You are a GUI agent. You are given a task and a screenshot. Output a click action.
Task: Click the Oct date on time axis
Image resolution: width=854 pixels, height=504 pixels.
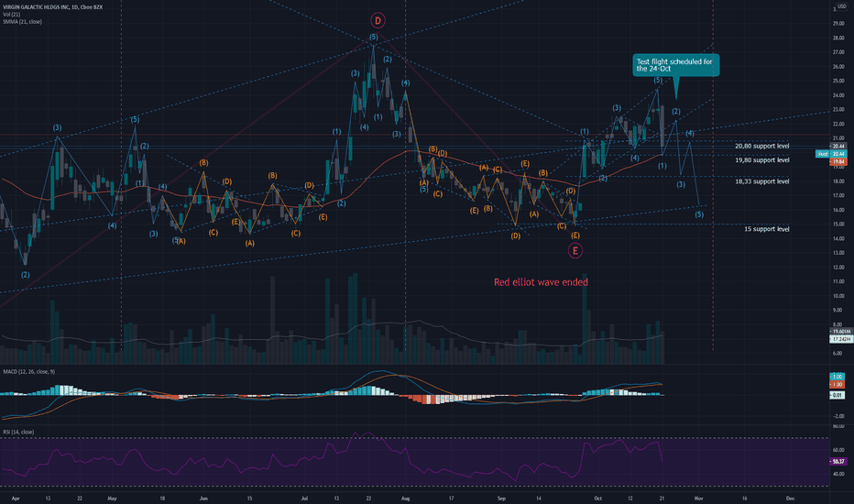coord(597,499)
